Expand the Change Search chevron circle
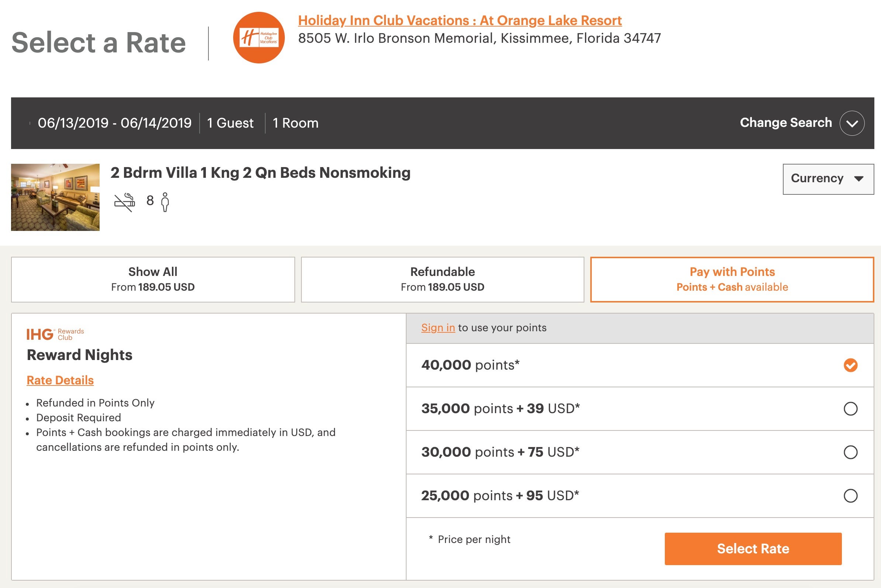This screenshot has width=881, height=588. pyautogui.click(x=852, y=123)
